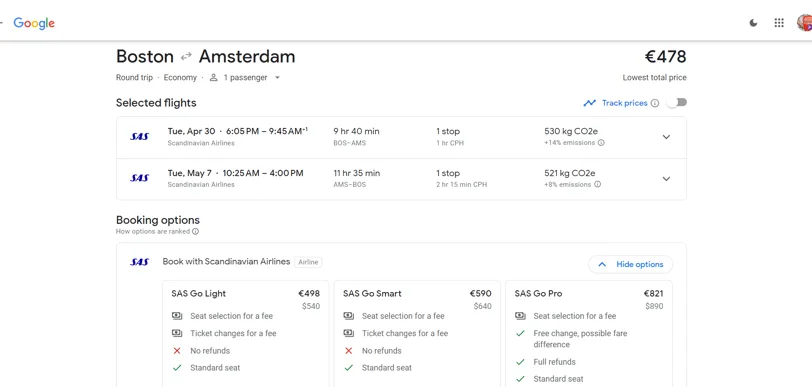This screenshot has width=812, height=387.
Task: Click the 530 kg CO2e emissions value
Action: tap(570, 132)
